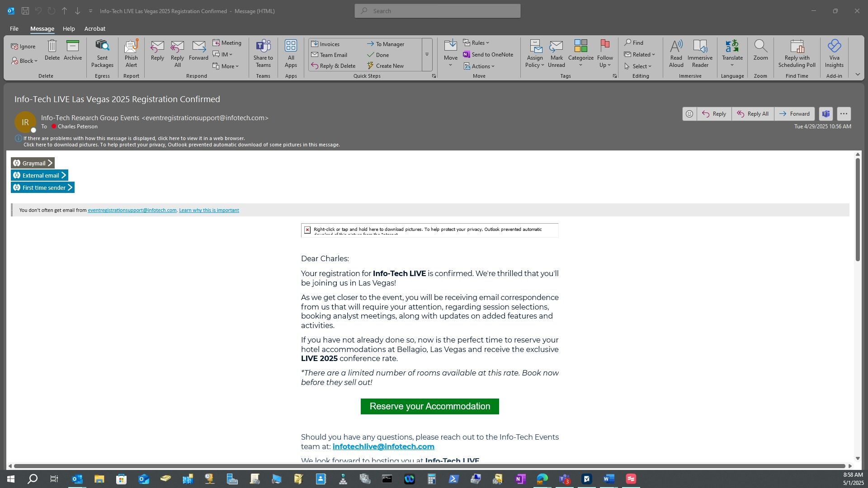Expand the Block dropdown
The width and height of the screenshot is (868, 488).
click(x=24, y=61)
